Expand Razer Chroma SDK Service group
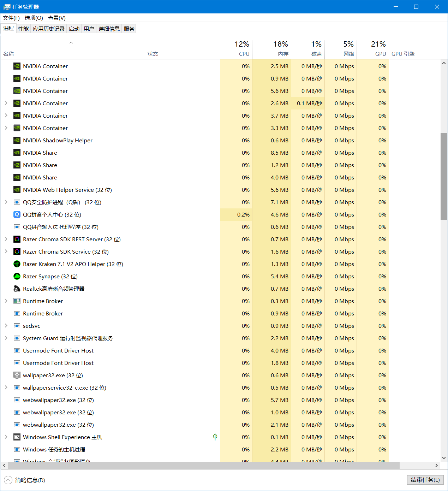 (6, 252)
